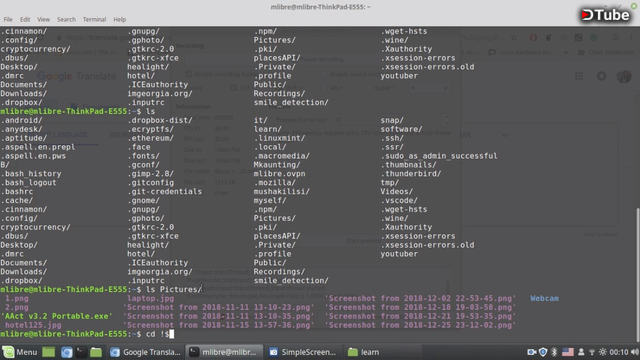The height and width of the screenshot is (360, 640).
Task: Open the Terminal menu
Action: 94,19
